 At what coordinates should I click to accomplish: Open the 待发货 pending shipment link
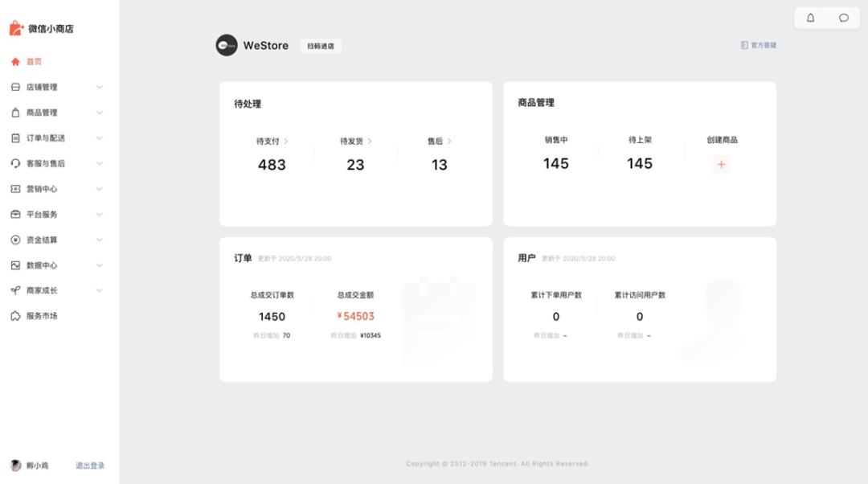355,142
